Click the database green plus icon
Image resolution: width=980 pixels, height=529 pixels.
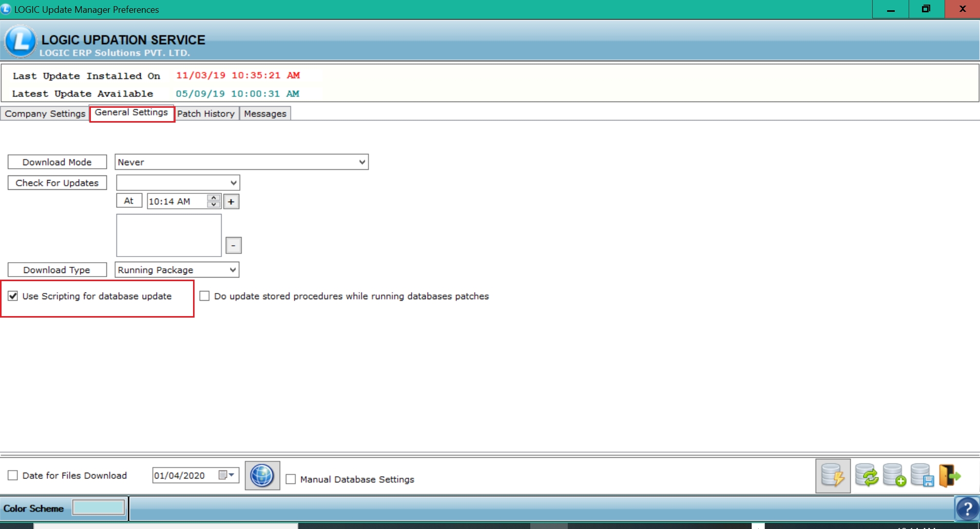pyautogui.click(x=894, y=476)
